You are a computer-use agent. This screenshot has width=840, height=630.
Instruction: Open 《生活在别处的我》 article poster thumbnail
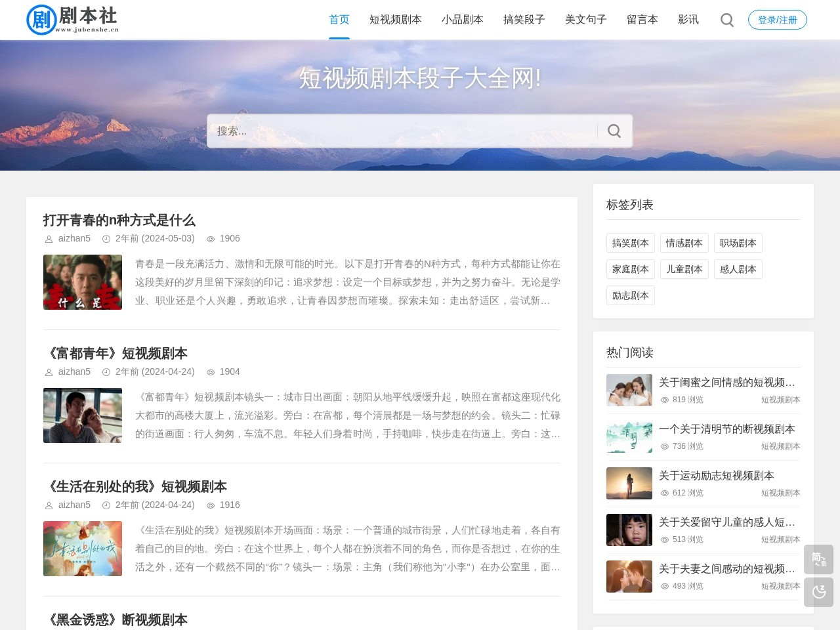(83, 549)
